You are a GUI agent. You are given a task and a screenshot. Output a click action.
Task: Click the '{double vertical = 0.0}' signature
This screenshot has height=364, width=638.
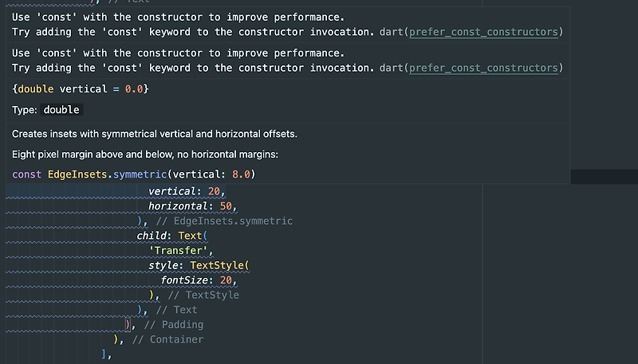click(81, 89)
